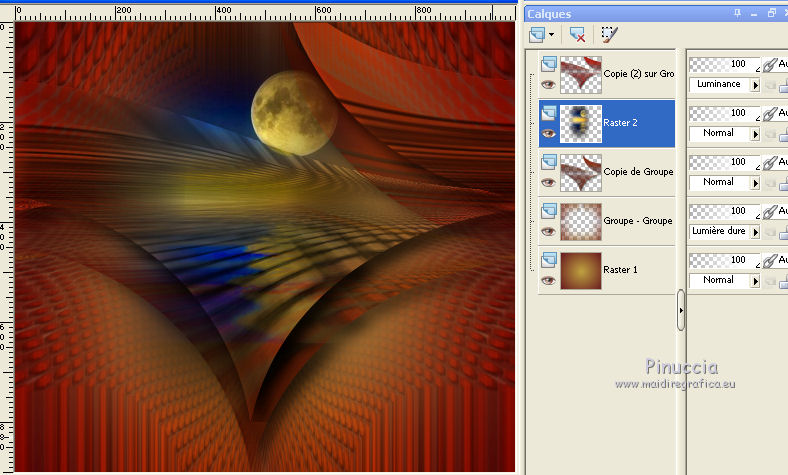This screenshot has width=788, height=475.
Task: Click opacity slider of Groupe - Groupe layer
Action: pyautogui.click(x=724, y=211)
